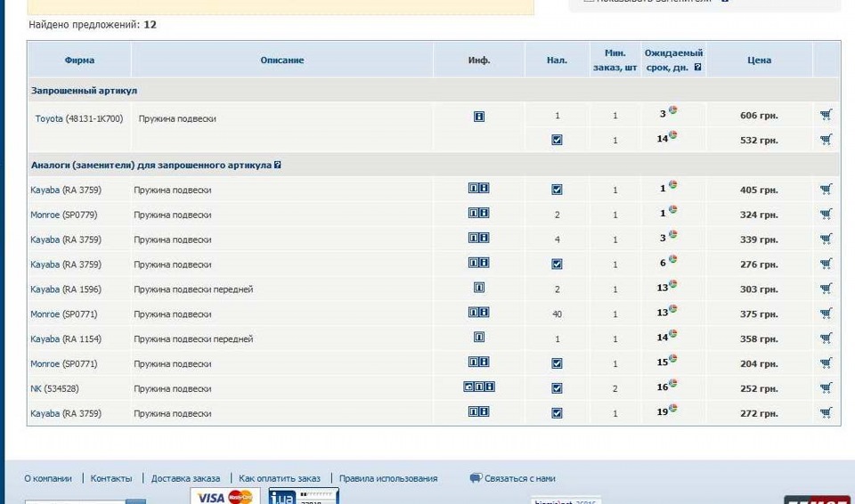This screenshot has height=504, width=855.
Task: Click availability checkmark in 272 грн. row
Action: (x=557, y=413)
